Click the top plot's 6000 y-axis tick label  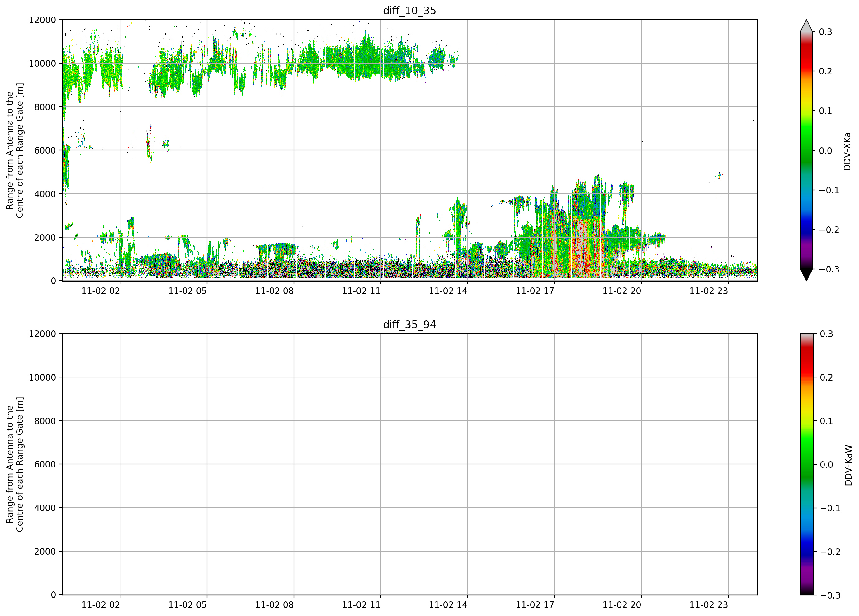click(45, 150)
